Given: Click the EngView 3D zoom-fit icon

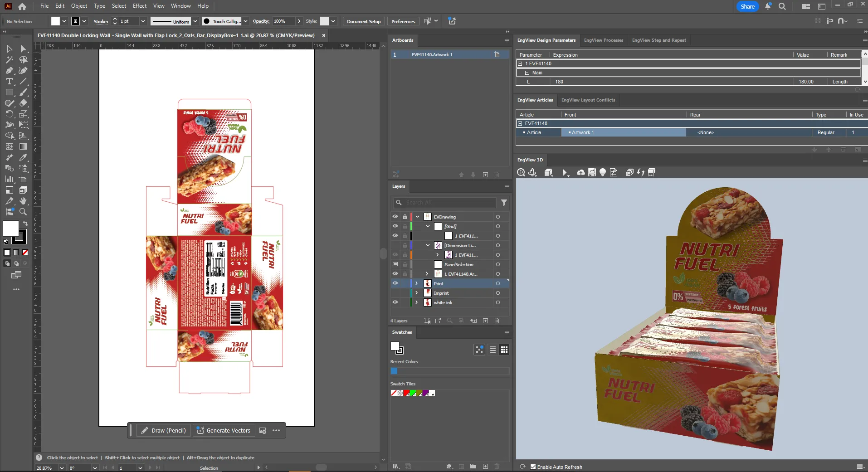Looking at the screenshot, I should pyautogui.click(x=521, y=172).
